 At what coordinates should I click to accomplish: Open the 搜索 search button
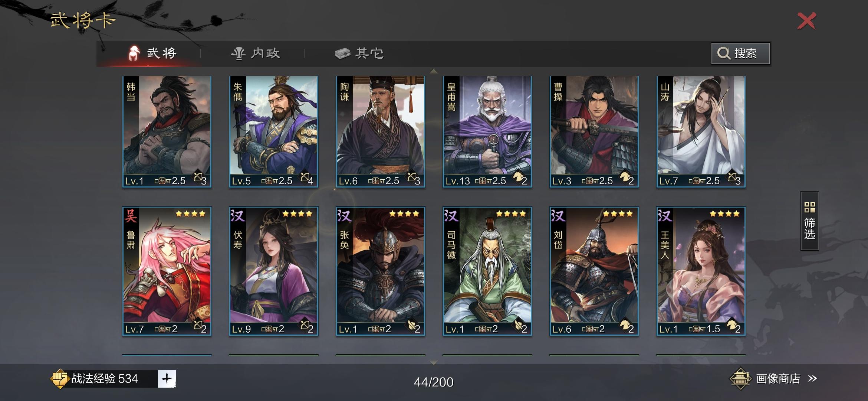(x=740, y=53)
